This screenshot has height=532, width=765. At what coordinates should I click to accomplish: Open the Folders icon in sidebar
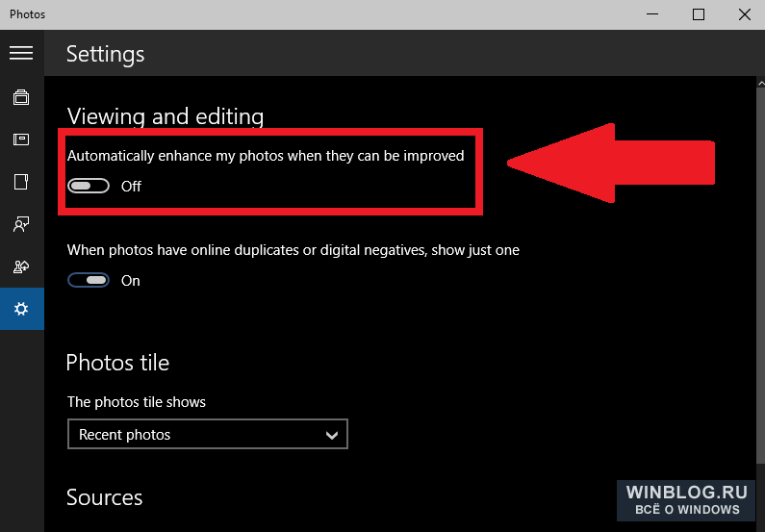point(21,182)
